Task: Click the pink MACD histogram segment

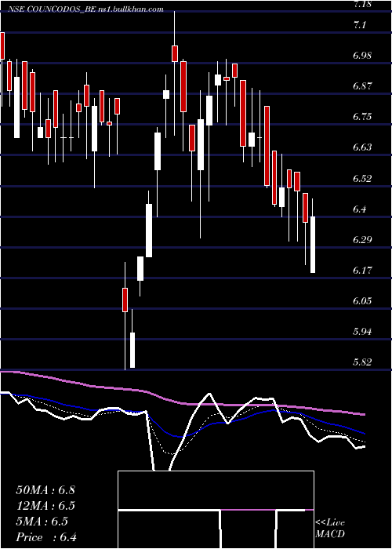Action: point(249,510)
